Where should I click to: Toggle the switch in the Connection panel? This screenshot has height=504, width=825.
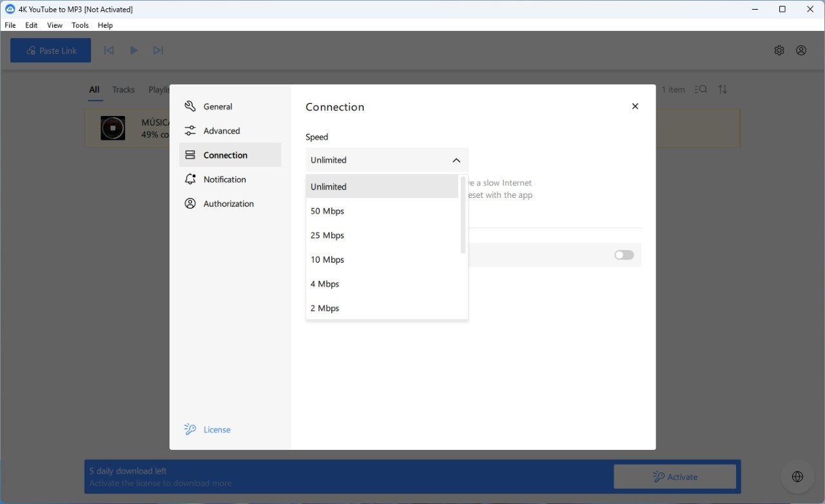[x=624, y=255]
